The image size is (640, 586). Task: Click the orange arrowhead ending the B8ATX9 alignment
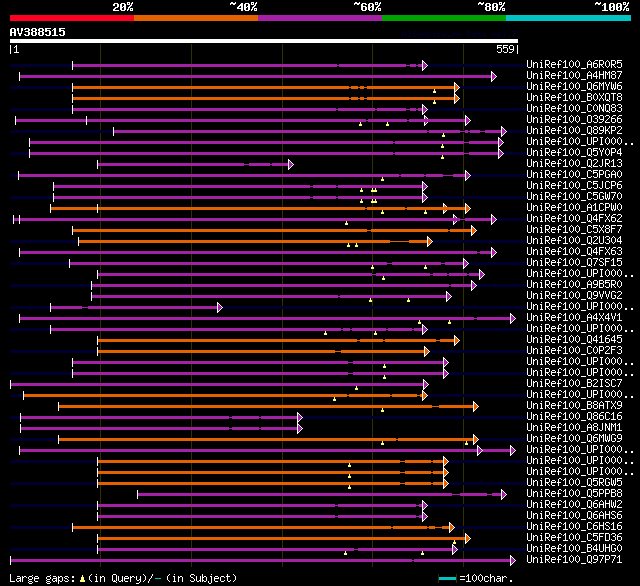pyautogui.click(x=476, y=406)
